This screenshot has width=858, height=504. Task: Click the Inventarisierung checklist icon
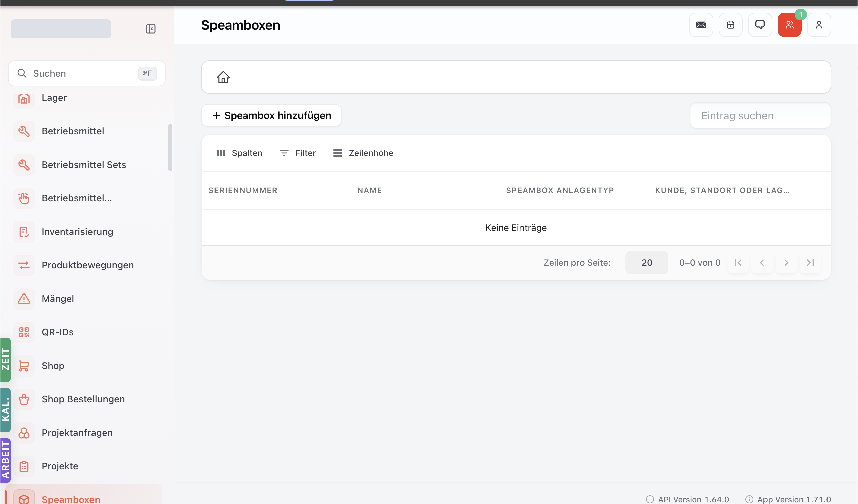coord(24,232)
